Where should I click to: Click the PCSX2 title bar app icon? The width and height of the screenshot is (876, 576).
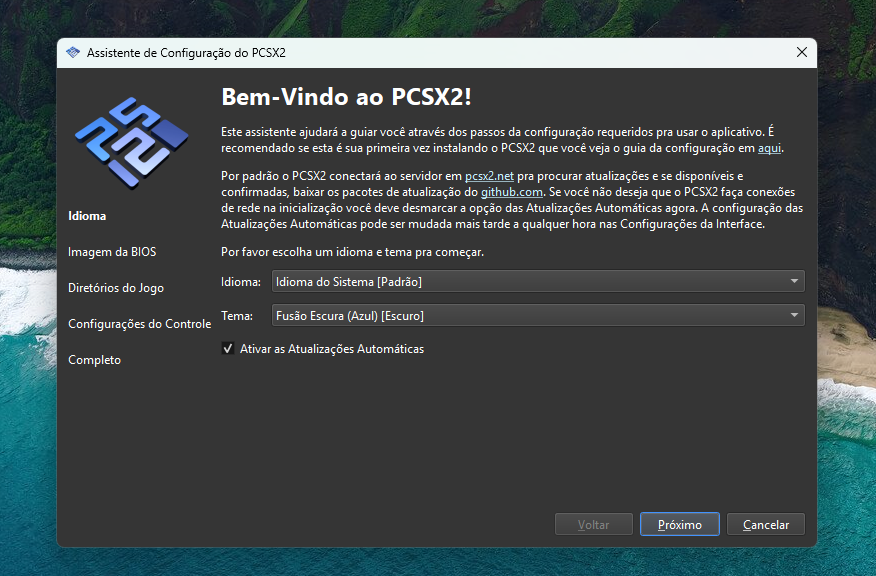pyautogui.click(x=73, y=53)
